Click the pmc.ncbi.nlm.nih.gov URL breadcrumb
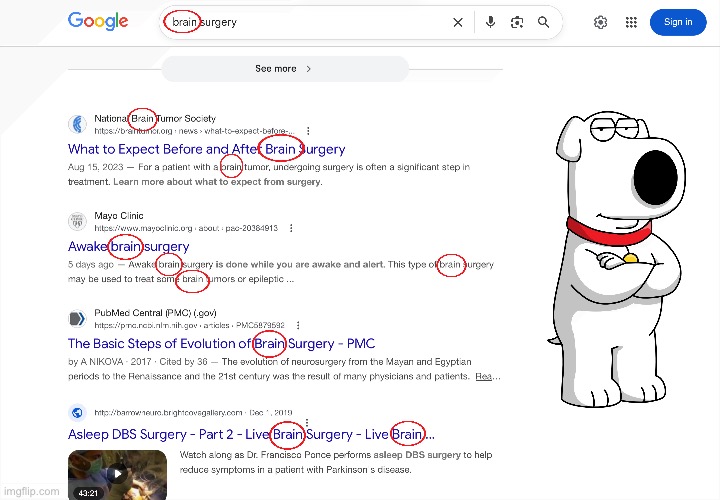The height and width of the screenshot is (500, 720). (x=189, y=325)
